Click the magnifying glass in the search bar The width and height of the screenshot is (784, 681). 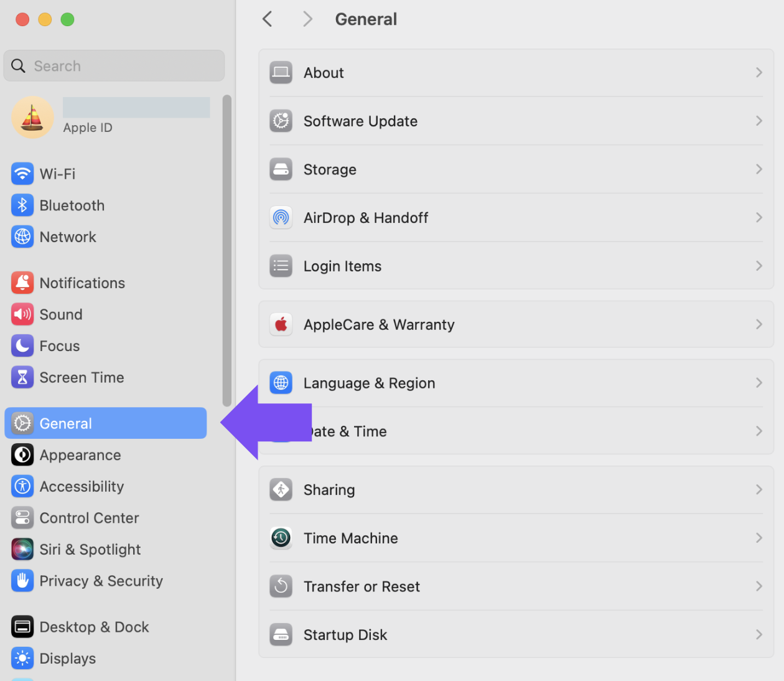[x=19, y=66]
